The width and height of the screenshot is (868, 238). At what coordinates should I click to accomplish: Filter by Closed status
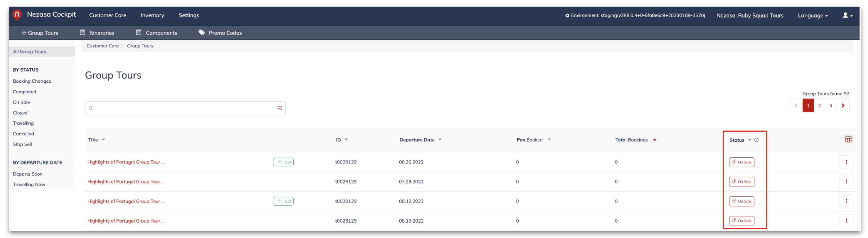coord(20,113)
